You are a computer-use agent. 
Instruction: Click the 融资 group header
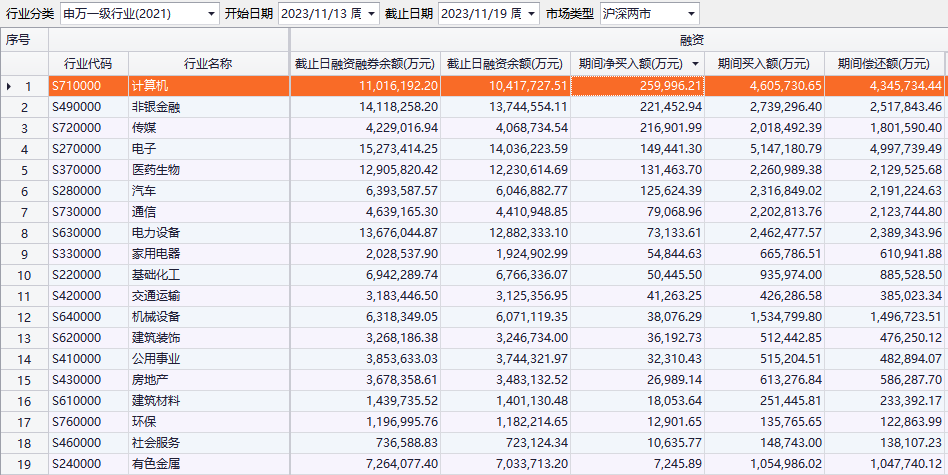click(619, 40)
